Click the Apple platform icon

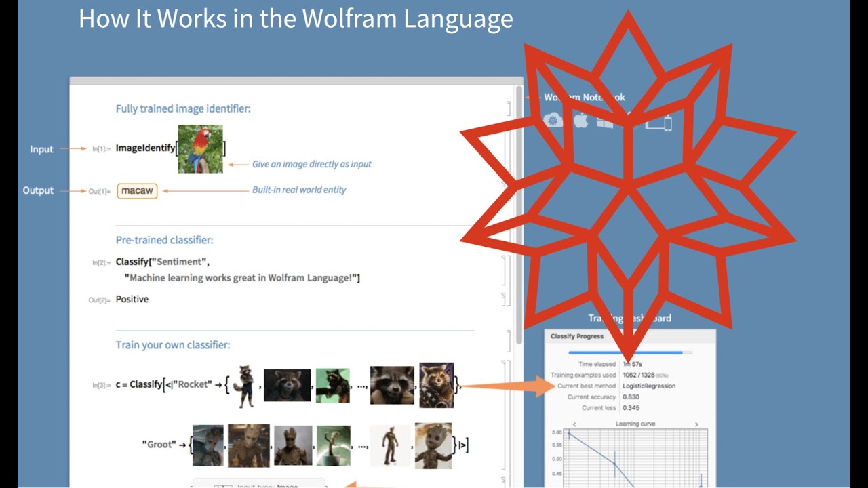[x=580, y=121]
